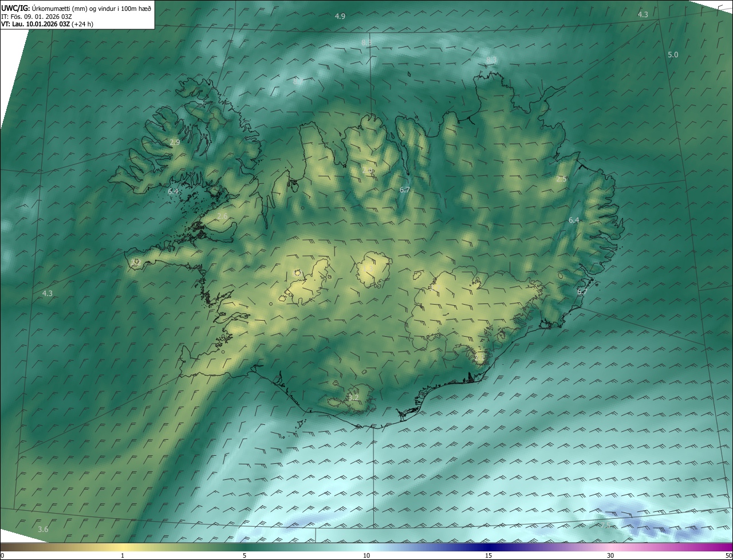Click the 'VT: Lau. 10.01.2026 03Z' valid time
The width and height of the screenshot is (733, 560).
pos(36,24)
